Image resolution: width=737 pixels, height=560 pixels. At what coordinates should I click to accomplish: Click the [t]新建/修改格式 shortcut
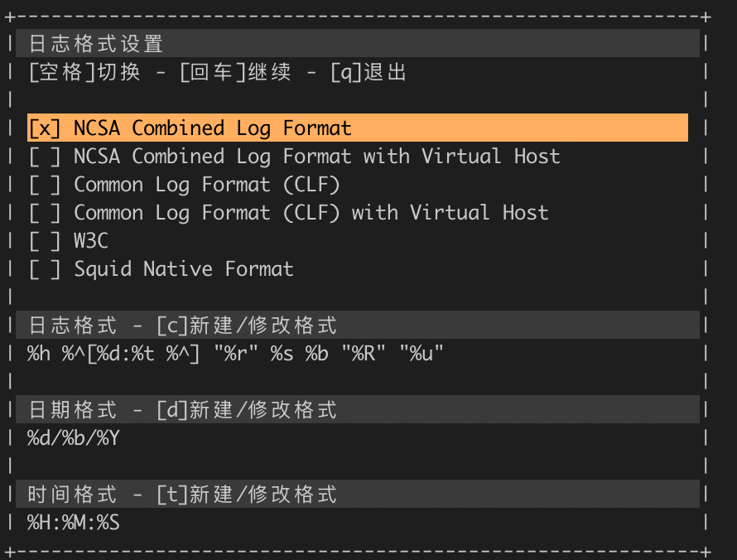[247, 495]
